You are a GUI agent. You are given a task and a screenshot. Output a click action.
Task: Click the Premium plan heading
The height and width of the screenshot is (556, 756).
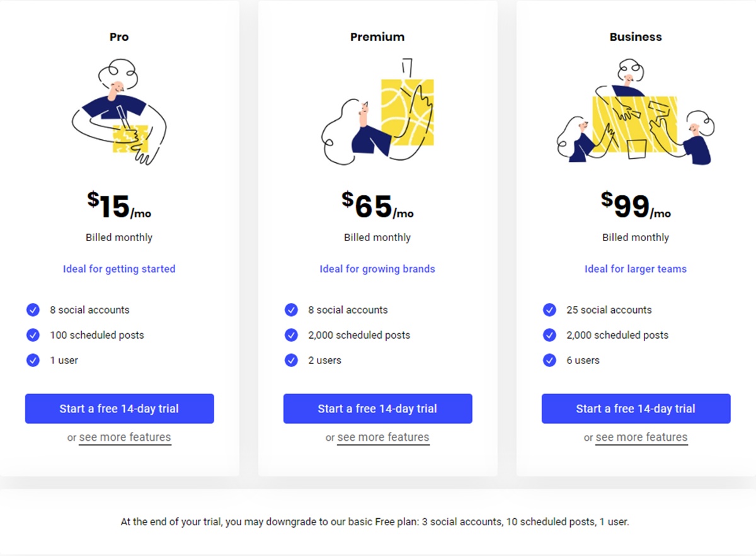[x=377, y=37]
